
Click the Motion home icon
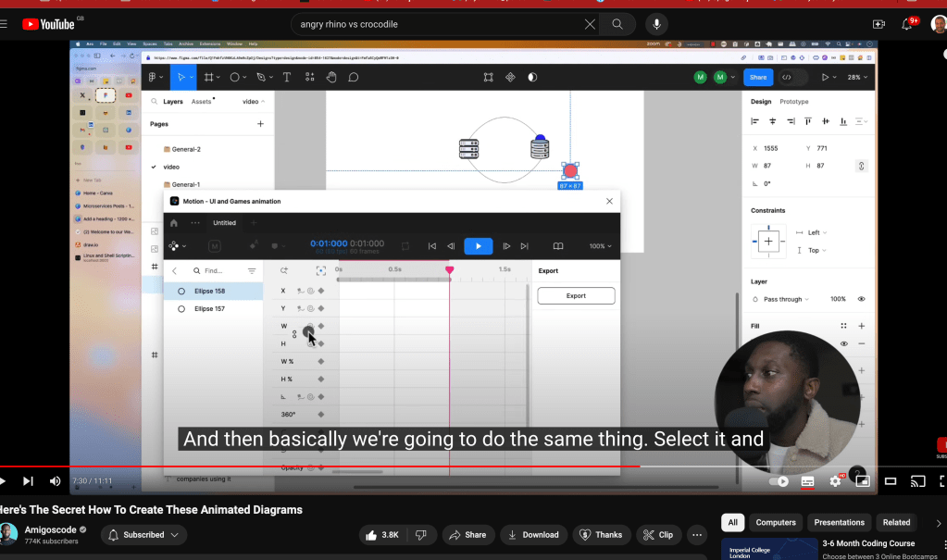tap(174, 223)
